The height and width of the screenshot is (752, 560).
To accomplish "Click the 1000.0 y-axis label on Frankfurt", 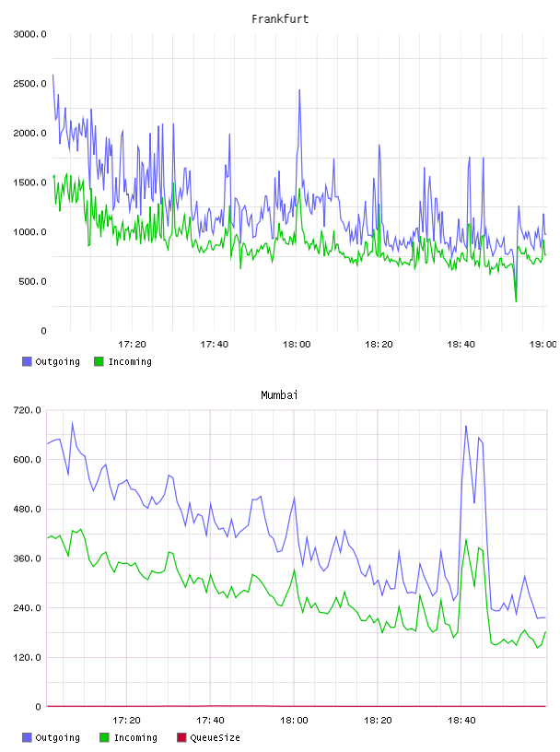I will 29,231.
